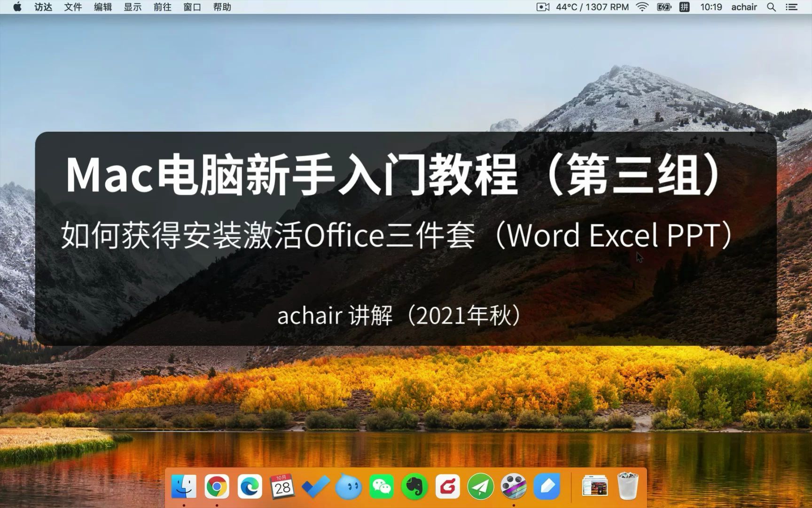Click the screen recording camera status icon

tap(543, 7)
